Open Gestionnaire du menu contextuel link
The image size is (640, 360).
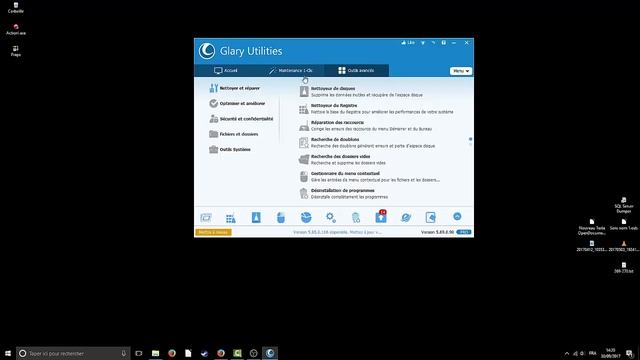click(345, 173)
